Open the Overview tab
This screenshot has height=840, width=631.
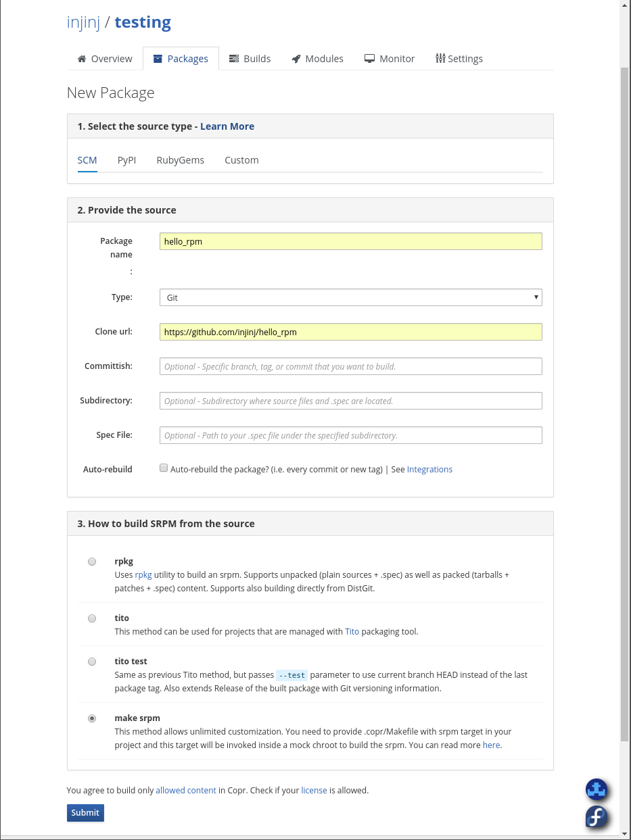click(x=105, y=59)
